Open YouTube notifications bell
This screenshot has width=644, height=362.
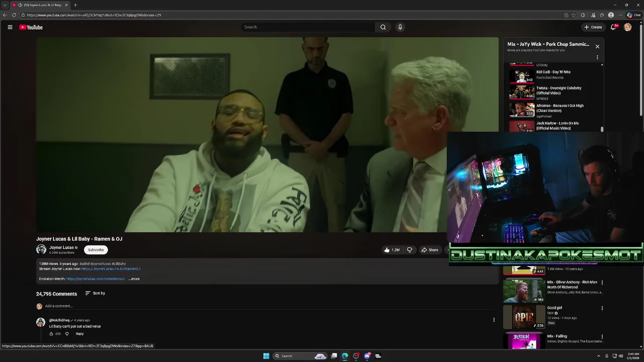(613, 27)
